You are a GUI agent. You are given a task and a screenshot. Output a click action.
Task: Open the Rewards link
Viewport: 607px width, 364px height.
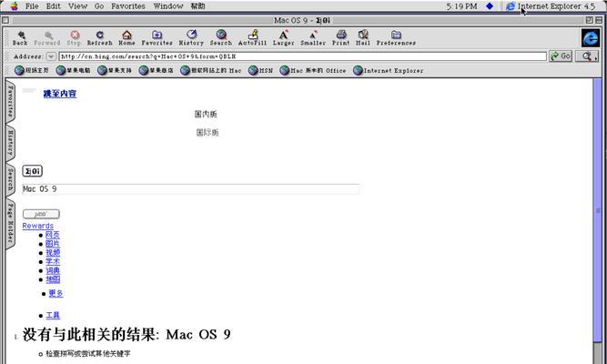[38, 226]
